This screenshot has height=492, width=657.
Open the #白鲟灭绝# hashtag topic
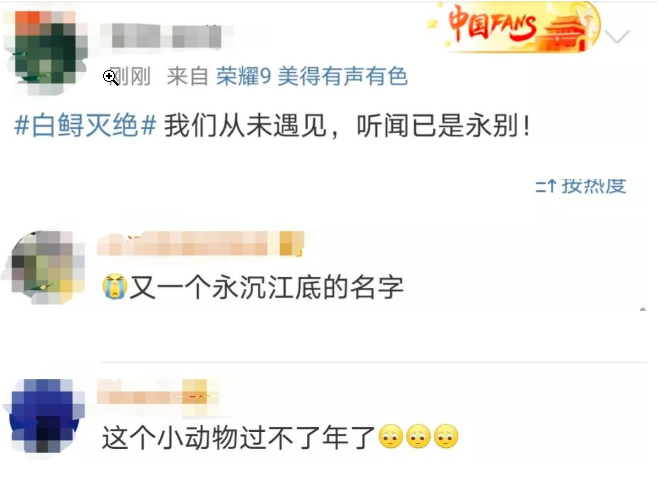[x=85, y=125]
